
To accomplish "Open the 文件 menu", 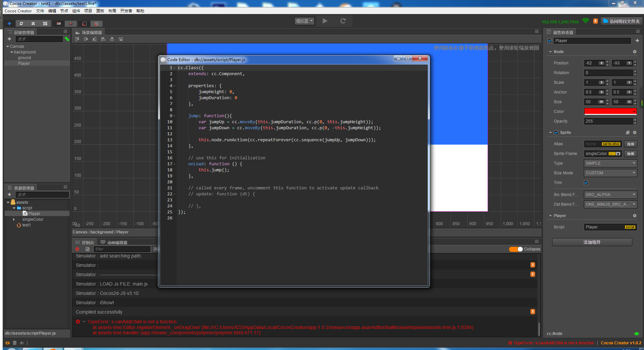I will tap(40, 11).
